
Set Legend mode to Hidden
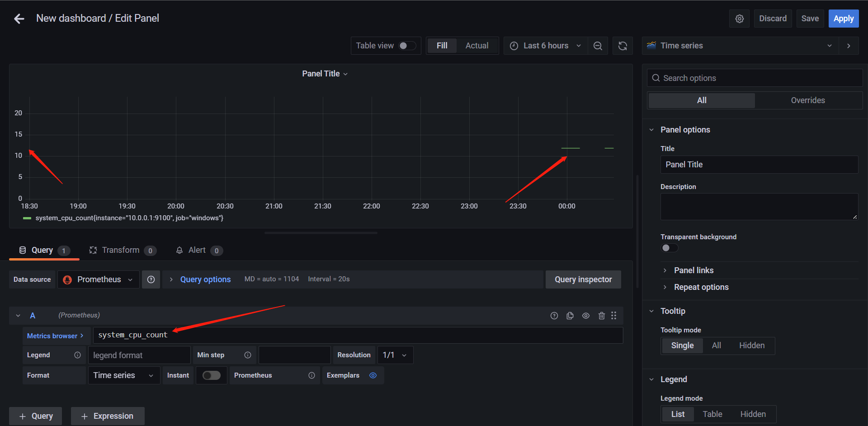(753, 414)
